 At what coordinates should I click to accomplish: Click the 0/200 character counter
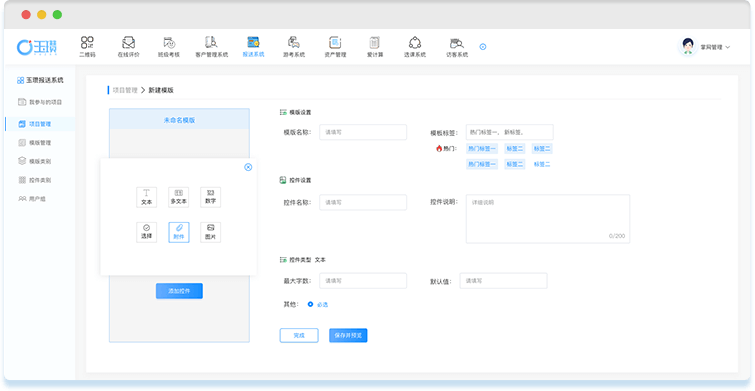(x=617, y=236)
